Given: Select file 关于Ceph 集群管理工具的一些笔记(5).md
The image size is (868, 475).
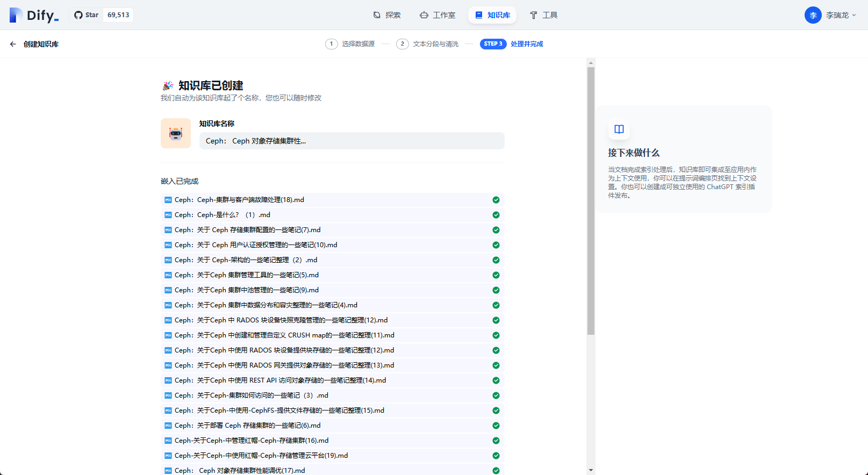Looking at the screenshot, I should click(x=332, y=275).
